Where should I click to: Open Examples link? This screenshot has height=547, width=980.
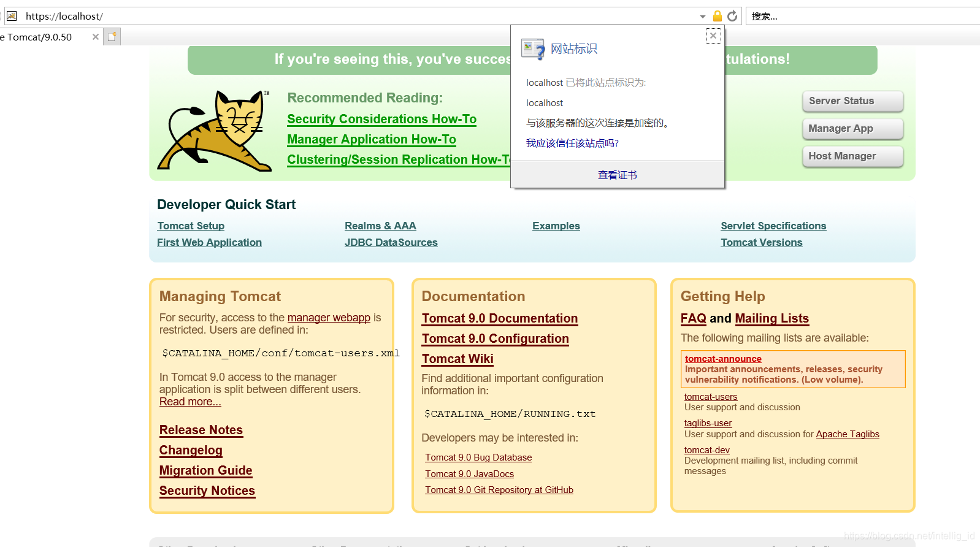556,226
